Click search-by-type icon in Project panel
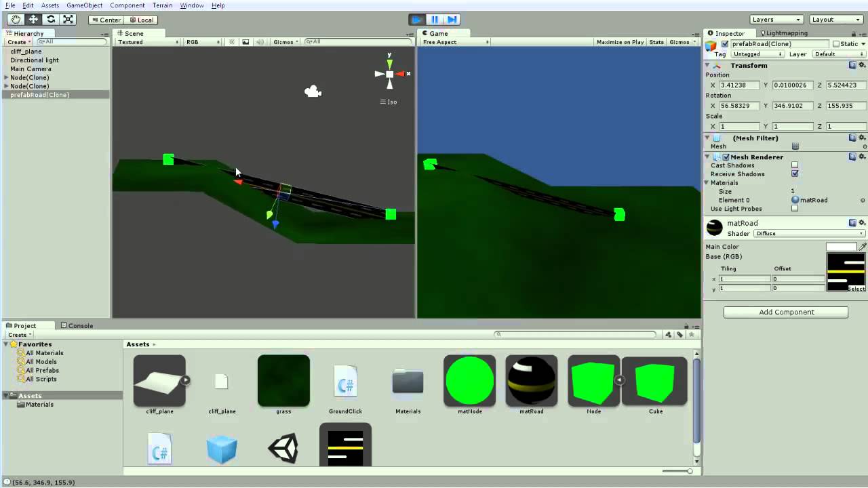 click(669, 334)
